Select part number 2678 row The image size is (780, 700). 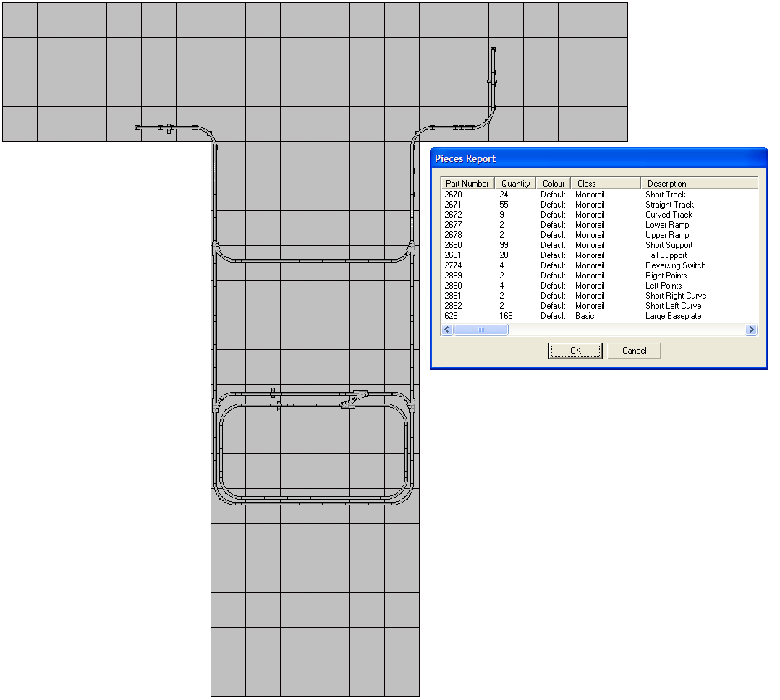[x=599, y=234]
